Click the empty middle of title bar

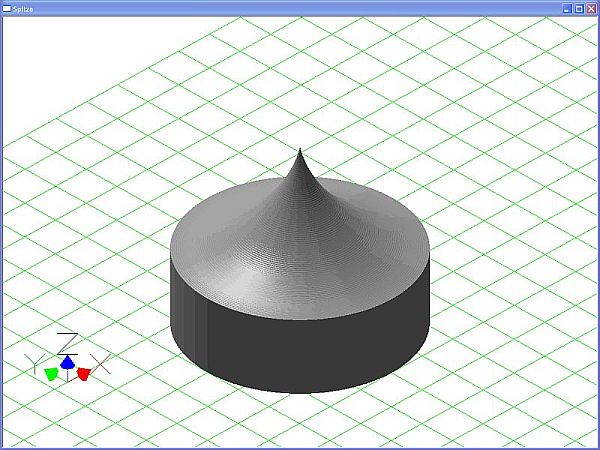pos(300,8)
